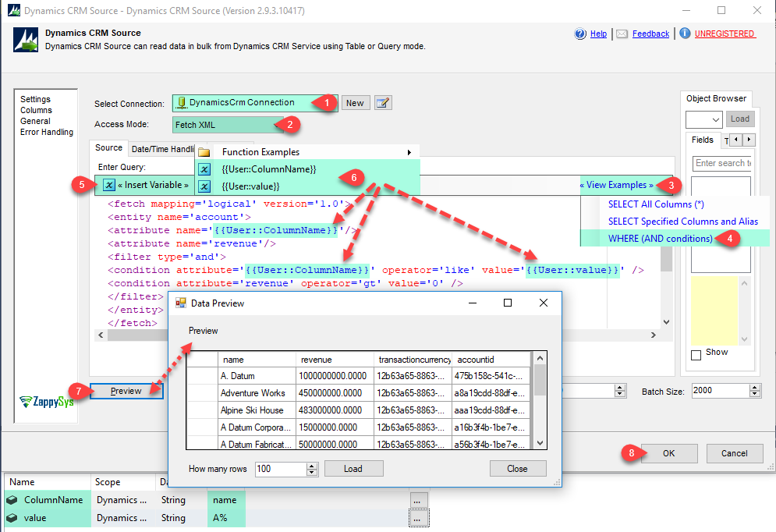The height and width of the screenshot is (532, 776).
Task: Choose {{User::ColumnName}} from the variable menu
Action: tap(269, 169)
